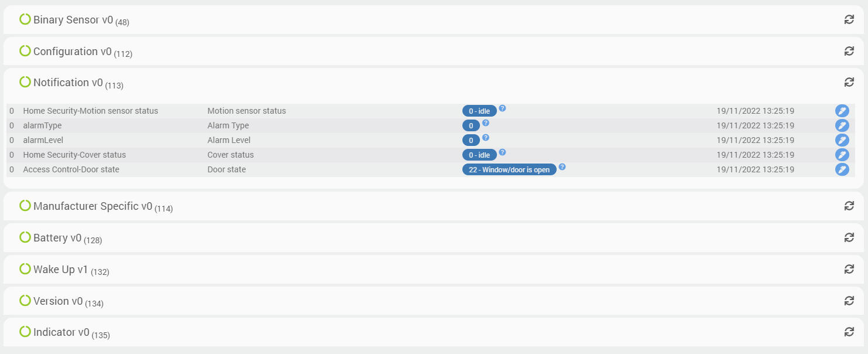This screenshot has height=354, width=868.
Task: Click the '0 - idle' Cover status badge
Action: [479, 155]
